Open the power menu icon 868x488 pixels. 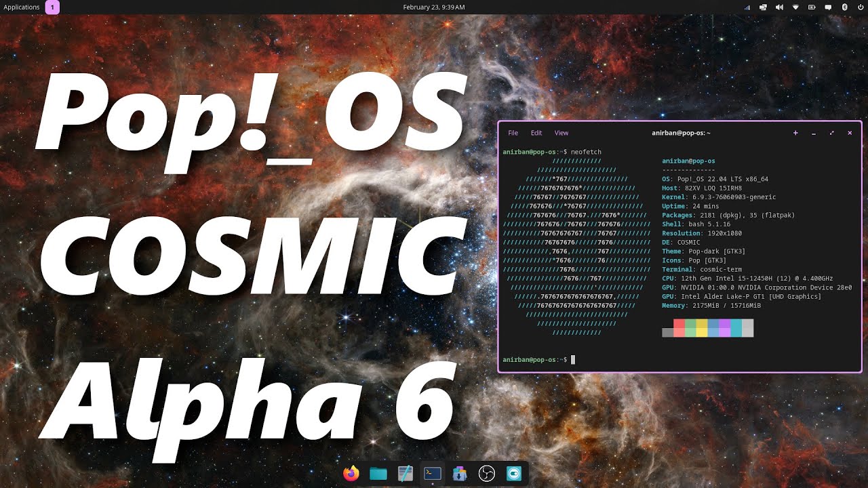coord(860,7)
